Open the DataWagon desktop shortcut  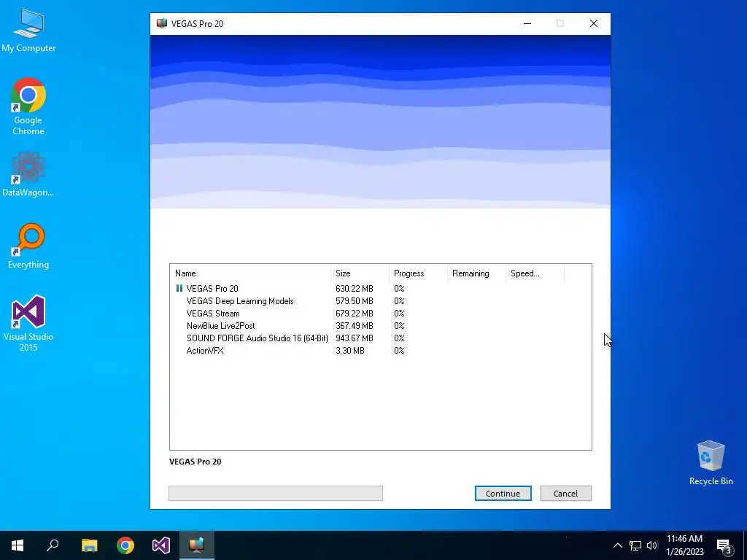[28, 174]
